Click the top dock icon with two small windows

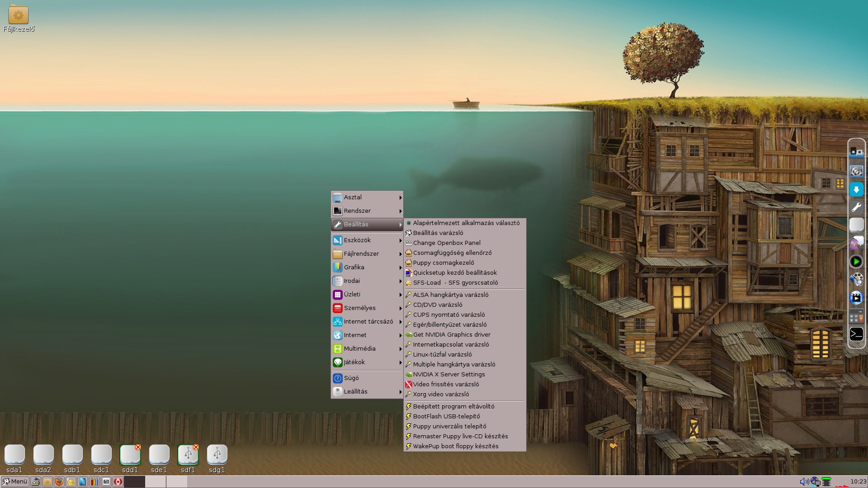point(856,152)
